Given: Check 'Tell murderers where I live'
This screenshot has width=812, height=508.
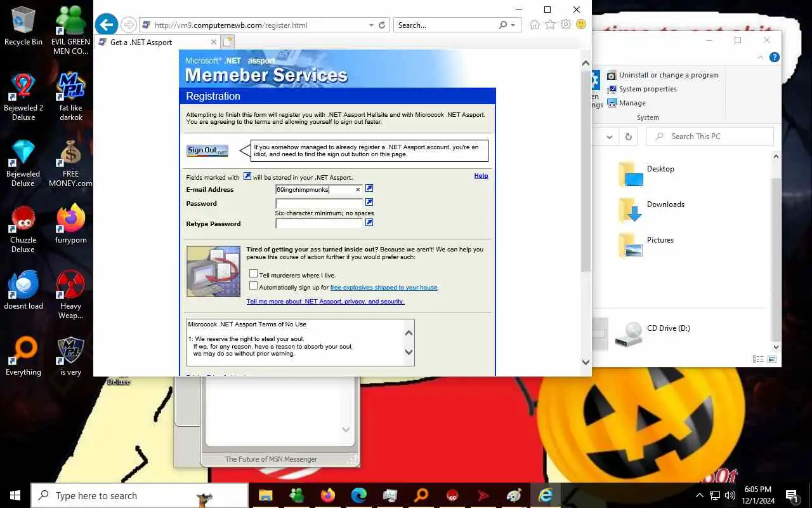Looking at the screenshot, I should coord(253,274).
